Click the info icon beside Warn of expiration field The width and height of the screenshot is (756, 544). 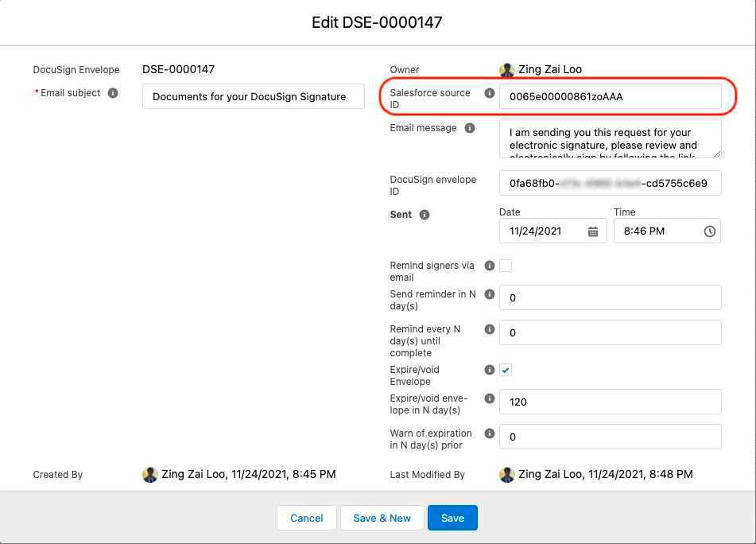coord(489,433)
